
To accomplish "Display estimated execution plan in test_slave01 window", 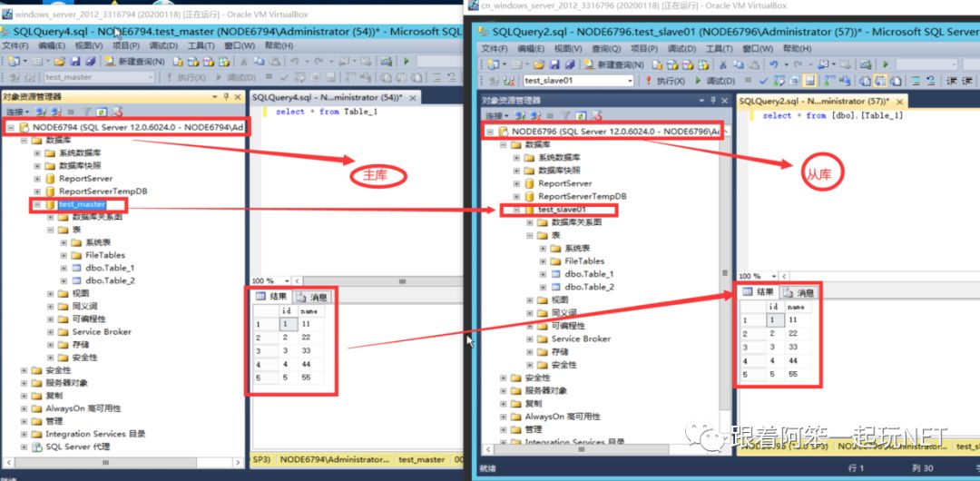I will point(779,81).
